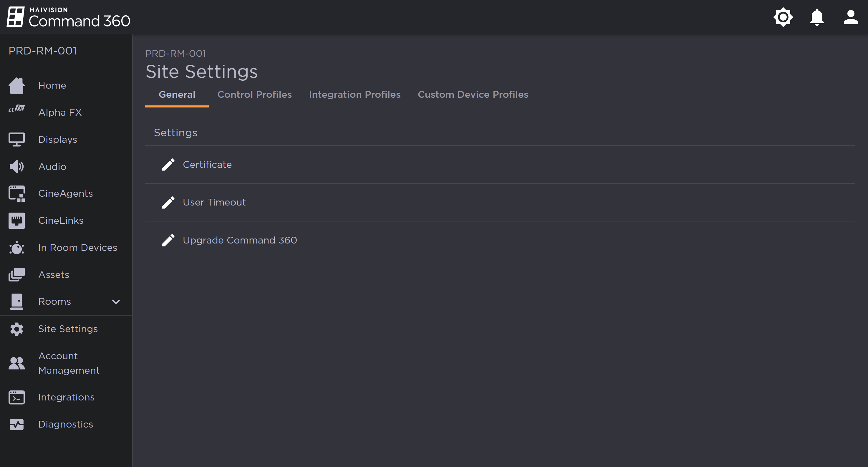Open the user profile icon
Screen dimensions: 868x467
[x=850, y=17]
